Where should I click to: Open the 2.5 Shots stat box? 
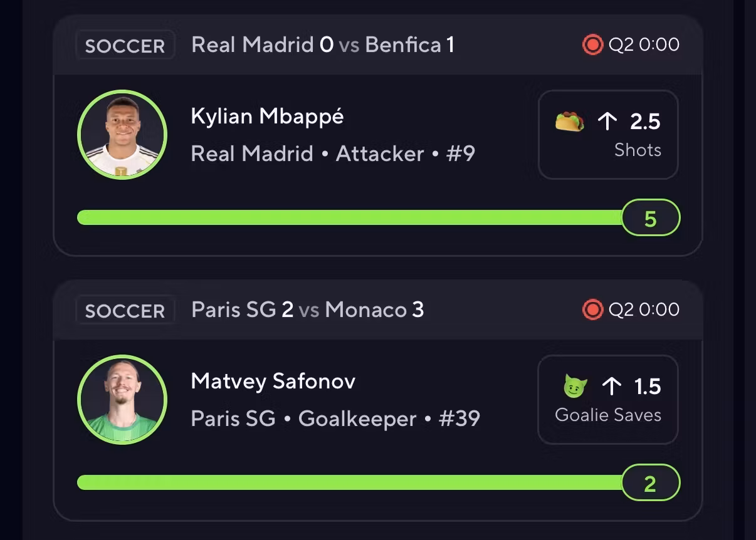pos(608,135)
